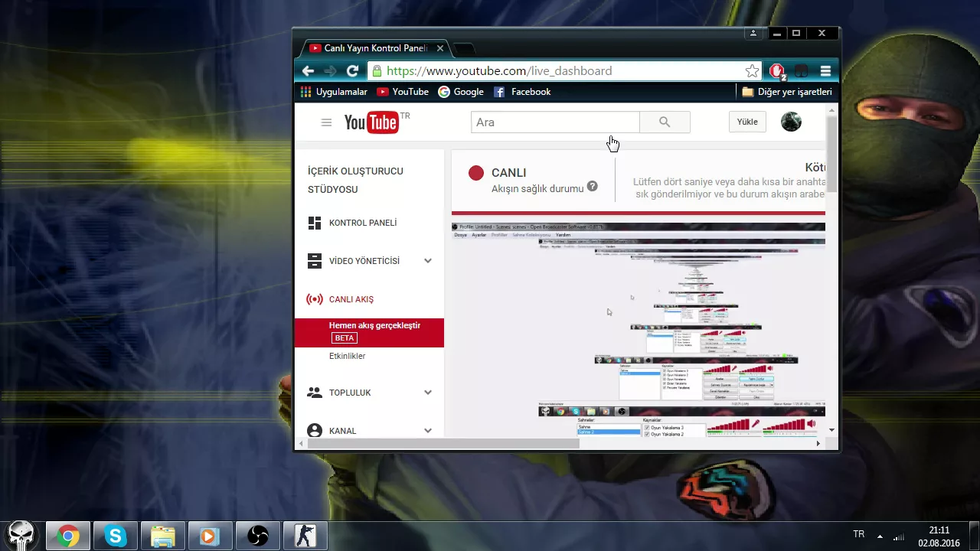Click the green padlock security icon
Image resolution: width=980 pixels, height=551 pixels.
tap(377, 71)
